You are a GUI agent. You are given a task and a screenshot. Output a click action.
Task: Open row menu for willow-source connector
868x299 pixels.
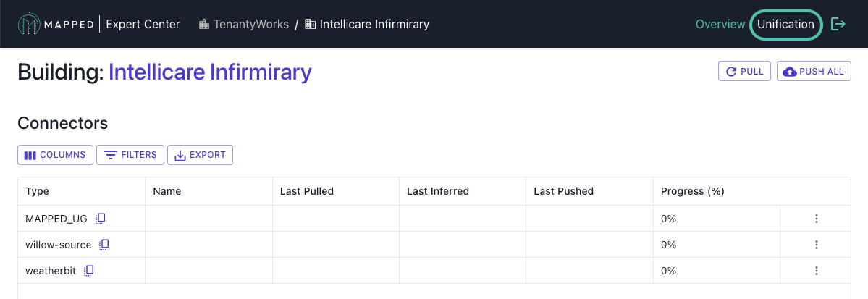point(816,245)
